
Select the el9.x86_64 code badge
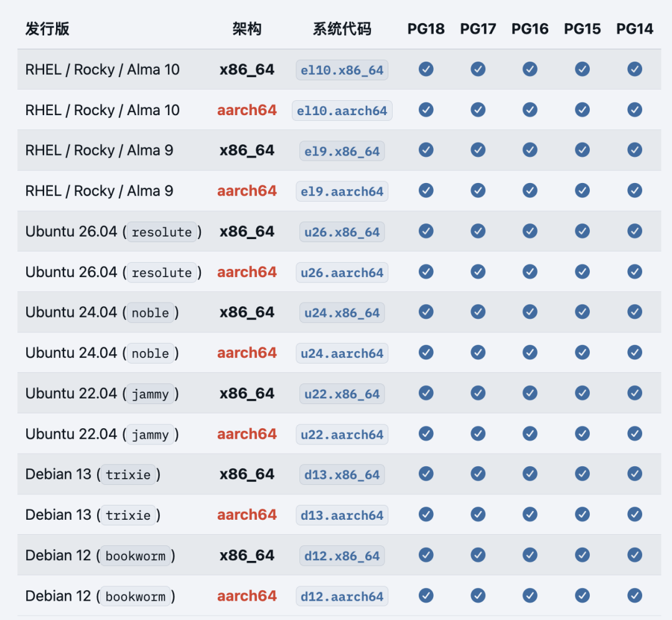click(x=342, y=151)
